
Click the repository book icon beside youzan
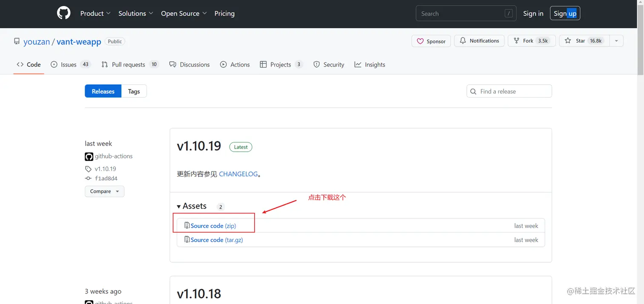tap(17, 41)
